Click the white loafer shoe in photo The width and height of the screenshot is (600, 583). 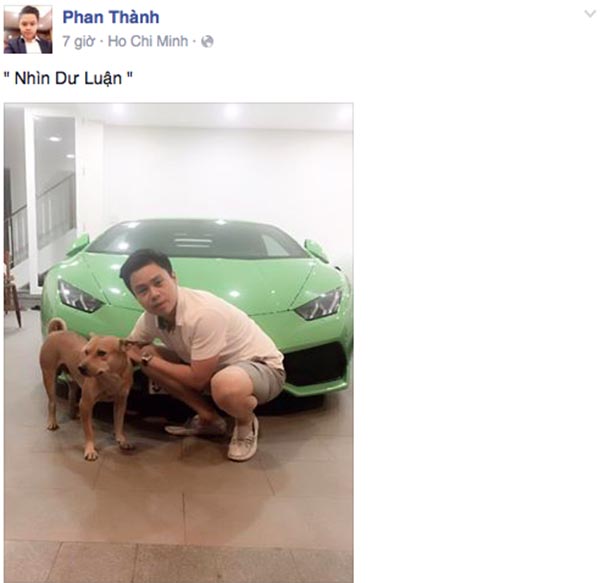[x=243, y=438]
